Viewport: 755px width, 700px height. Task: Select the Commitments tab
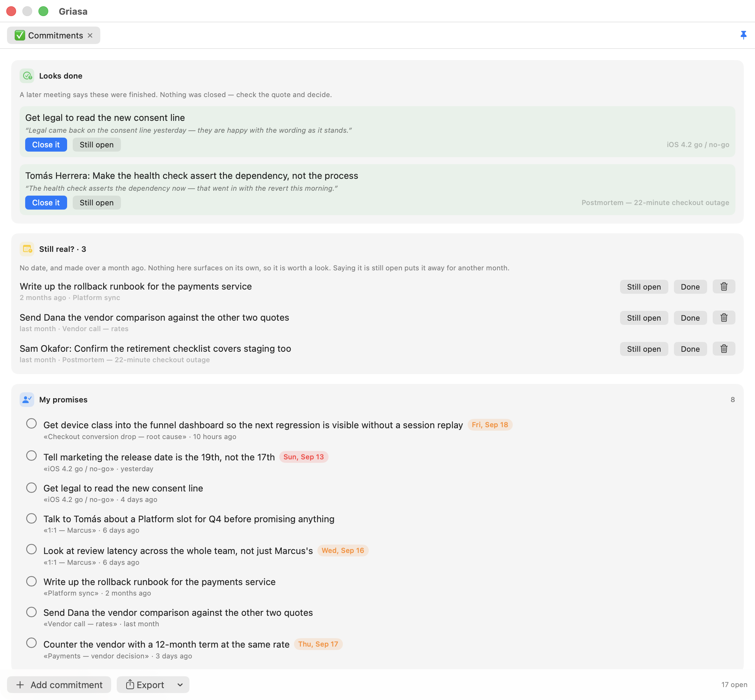point(53,35)
